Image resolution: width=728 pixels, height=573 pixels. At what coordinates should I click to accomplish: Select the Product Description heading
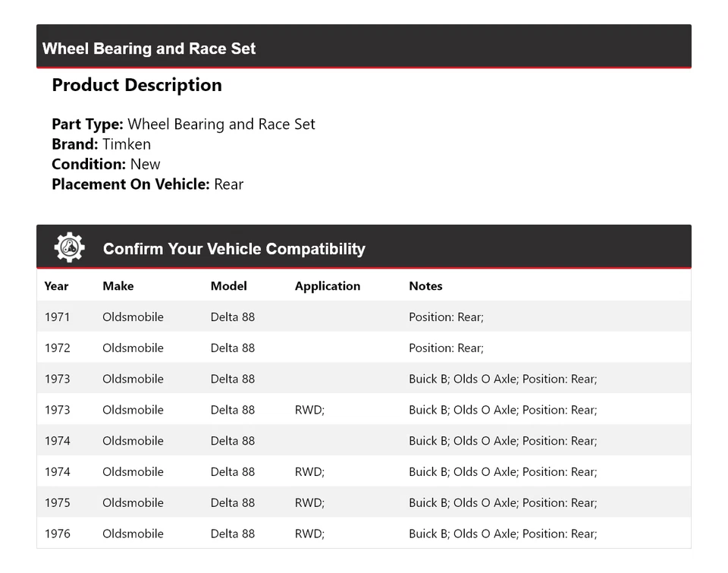[x=136, y=85]
